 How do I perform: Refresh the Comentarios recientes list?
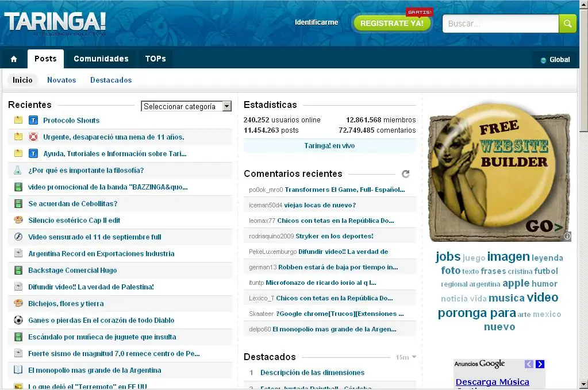(x=406, y=173)
